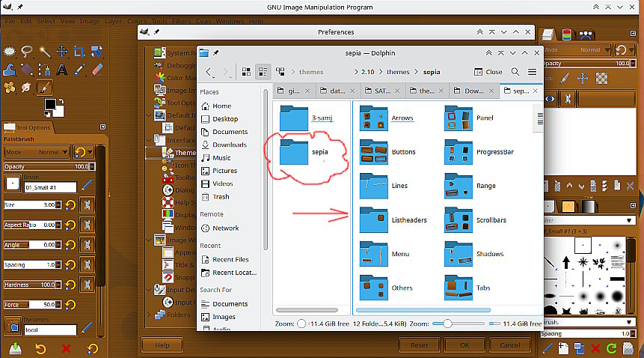Select the Paintbrush tool in toolbox
The image size is (644, 358).
tap(44, 87)
